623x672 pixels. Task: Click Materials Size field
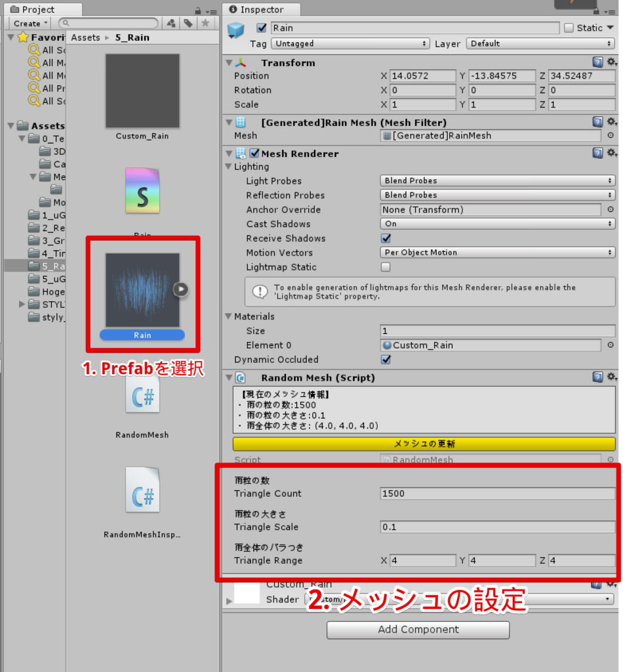(x=498, y=331)
